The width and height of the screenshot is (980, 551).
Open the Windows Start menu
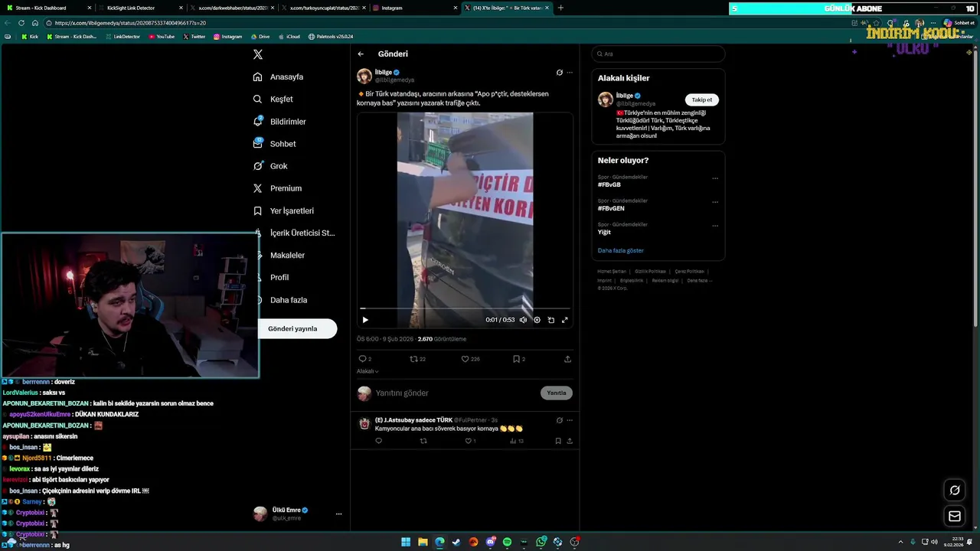406,542
